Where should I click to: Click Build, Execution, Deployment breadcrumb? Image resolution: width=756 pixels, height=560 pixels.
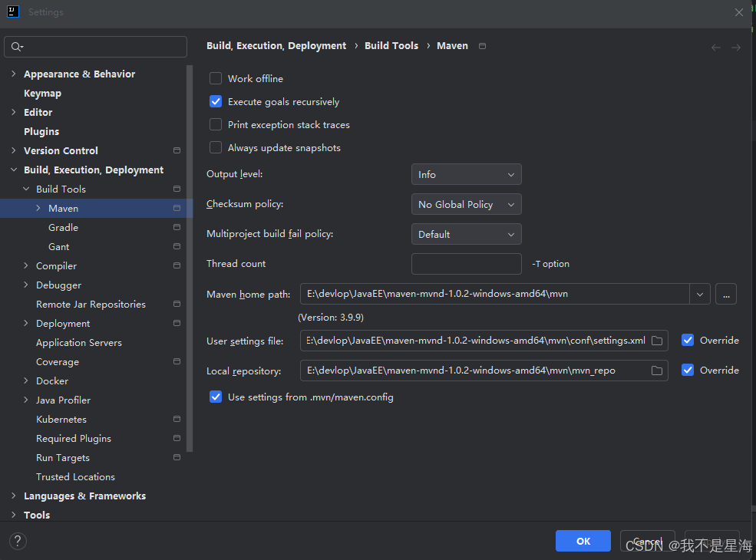pyautogui.click(x=276, y=46)
